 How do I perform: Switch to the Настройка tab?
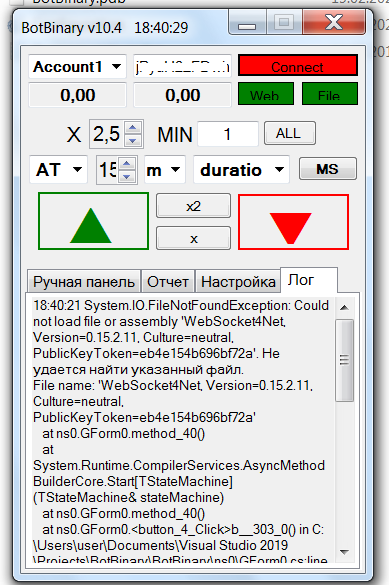[x=238, y=282]
